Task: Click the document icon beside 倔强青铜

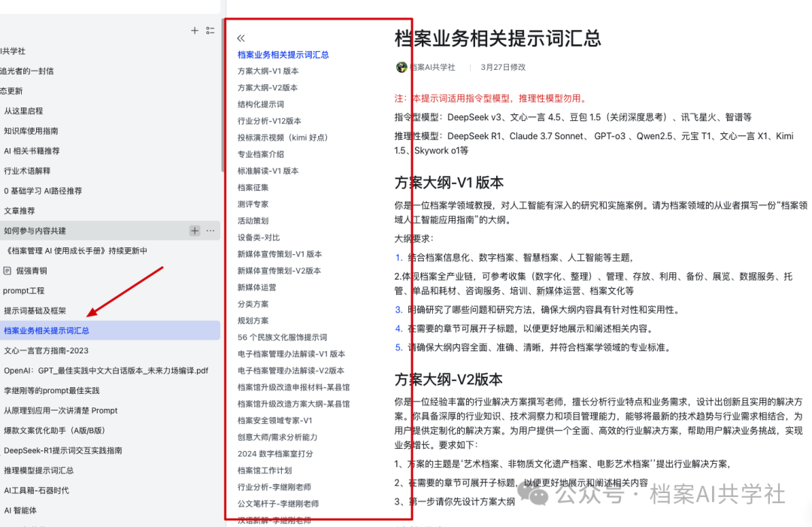Action: [8, 270]
